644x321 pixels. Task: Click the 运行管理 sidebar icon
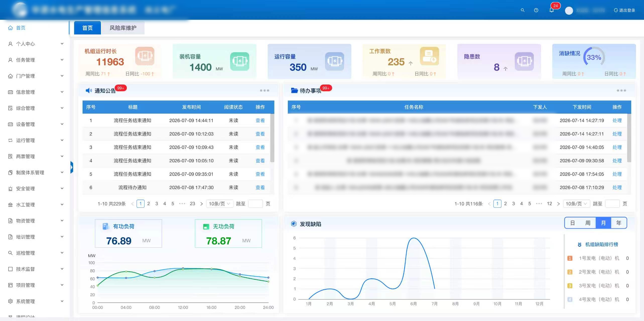click(10, 140)
